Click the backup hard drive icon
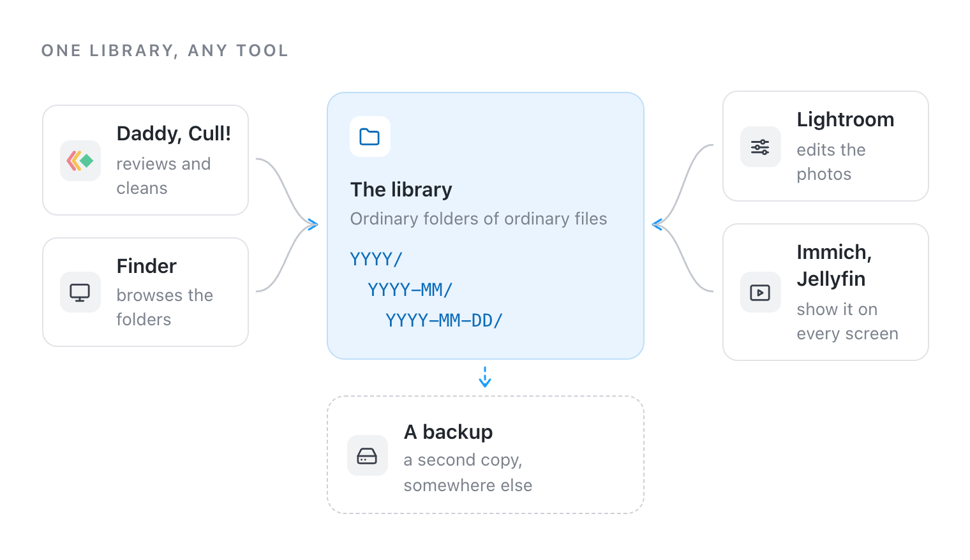Viewport: 970px width, 560px height. click(x=368, y=455)
